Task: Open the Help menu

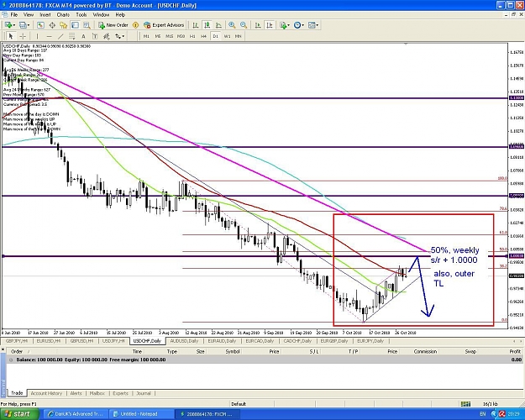Action: (120, 15)
